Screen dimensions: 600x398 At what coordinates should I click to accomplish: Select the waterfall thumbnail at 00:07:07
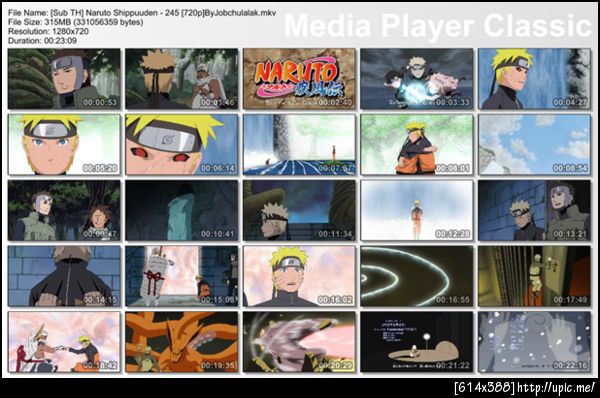(x=299, y=145)
